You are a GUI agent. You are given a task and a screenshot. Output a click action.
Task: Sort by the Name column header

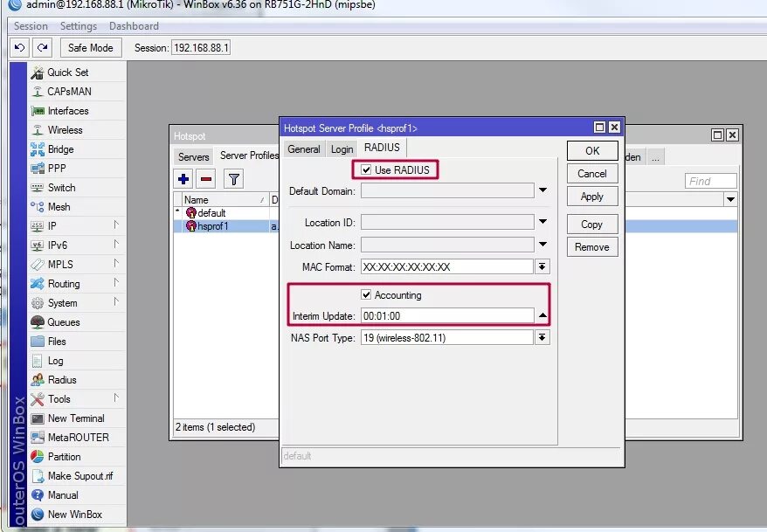click(225, 200)
